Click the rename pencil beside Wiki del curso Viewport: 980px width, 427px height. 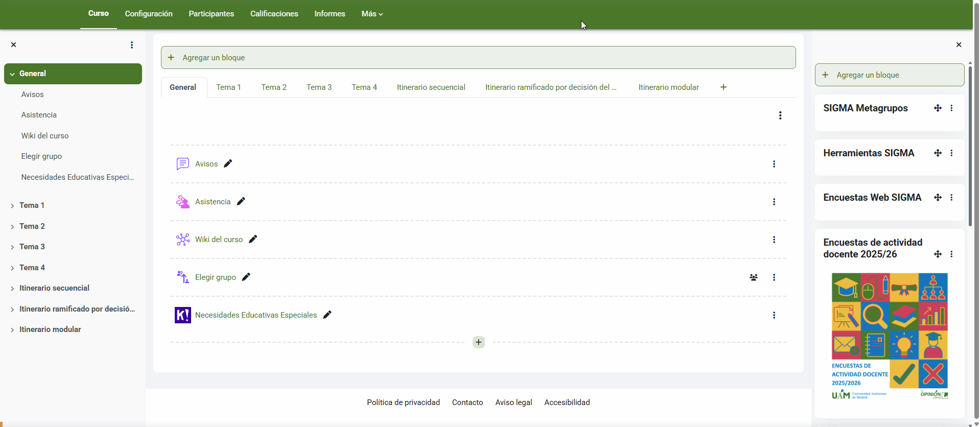253,239
